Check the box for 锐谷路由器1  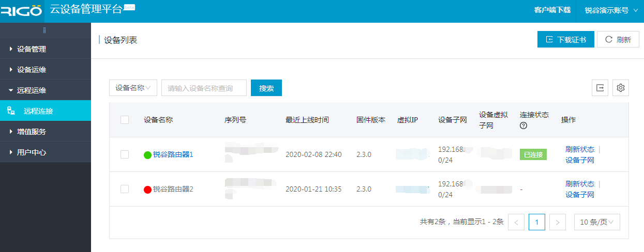click(x=125, y=154)
